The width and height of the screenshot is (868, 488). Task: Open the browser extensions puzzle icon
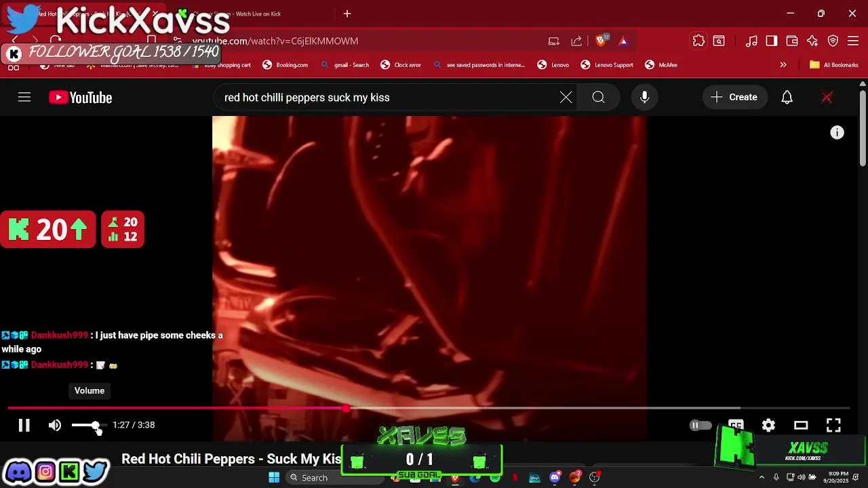[698, 41]
